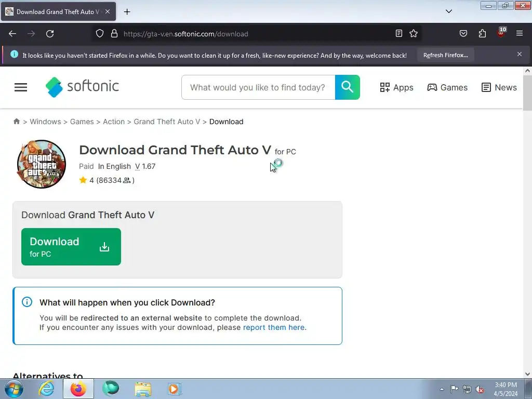Open the taskbar clock showing 3:40 PM
Screen dimensions: 532x399
point(506,389)
